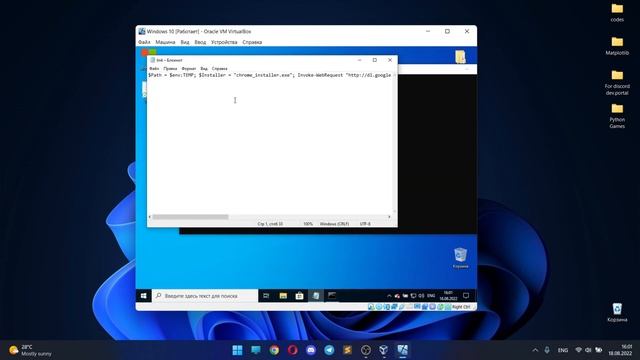The height and width of the screenshot is (360, 640).
Task: Click Notepad's scroll left arrow
Action: click(x=150, y=217)
